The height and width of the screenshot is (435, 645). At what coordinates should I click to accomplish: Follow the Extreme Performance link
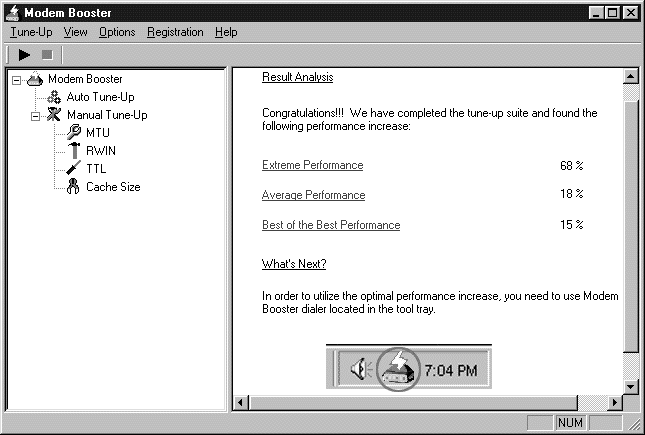point(313,165)
